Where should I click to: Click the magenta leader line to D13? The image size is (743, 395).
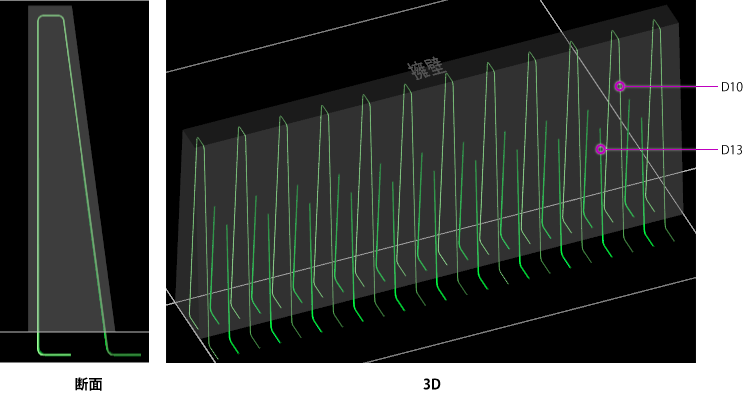point(662,150)
